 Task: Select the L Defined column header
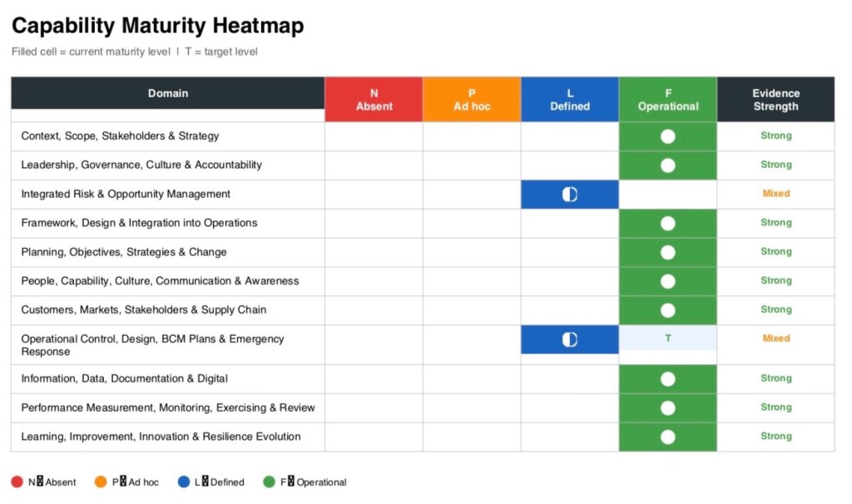[x=570, y=100]
